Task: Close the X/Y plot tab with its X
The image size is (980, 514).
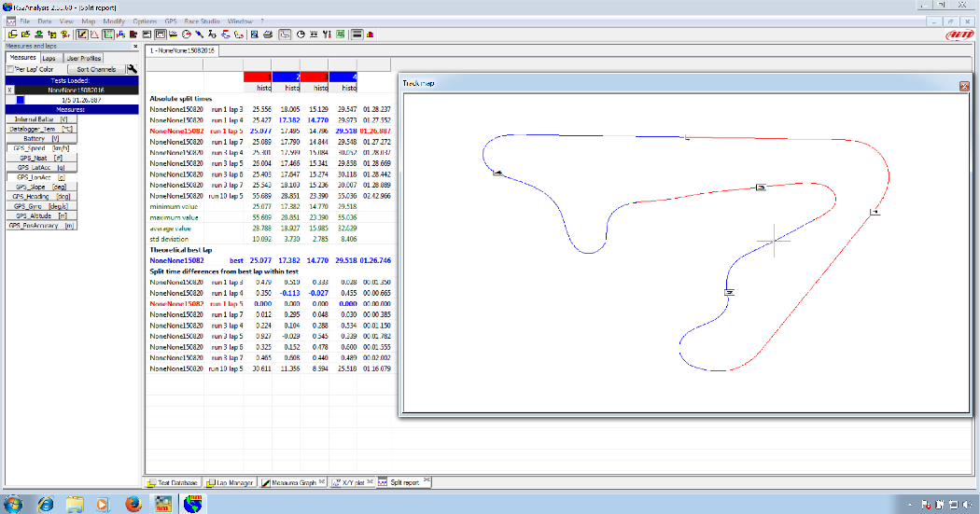Action: [370, 481]
